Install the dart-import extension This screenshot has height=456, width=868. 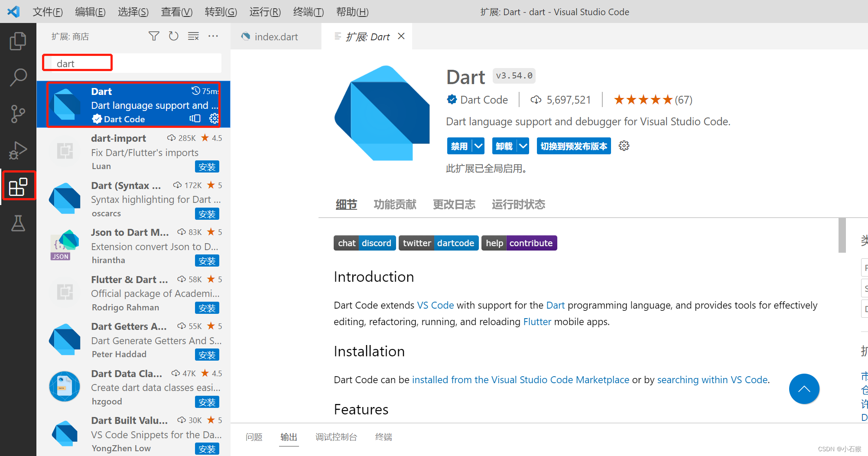pyautogui.click(x=207, y=167)
